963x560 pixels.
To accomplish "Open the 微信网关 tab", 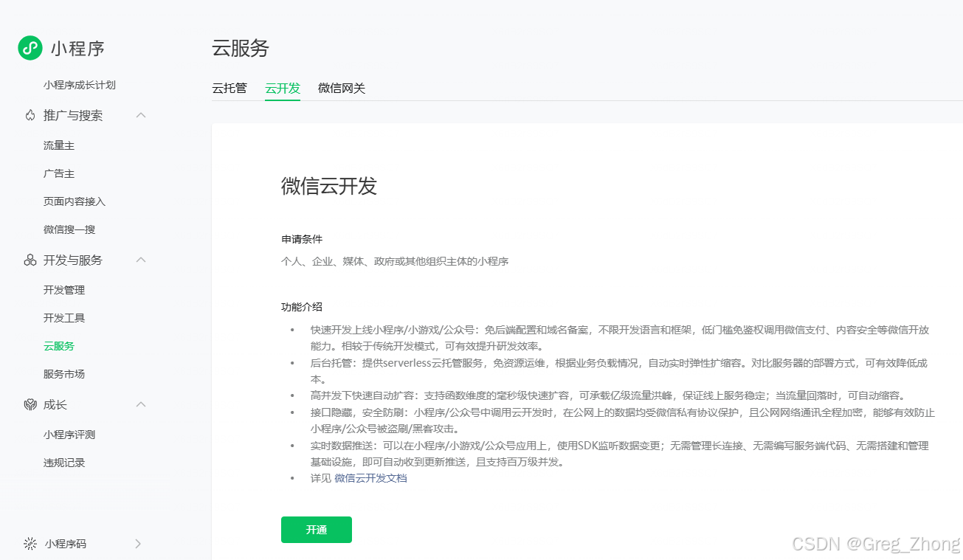I will tap(342, 89).
